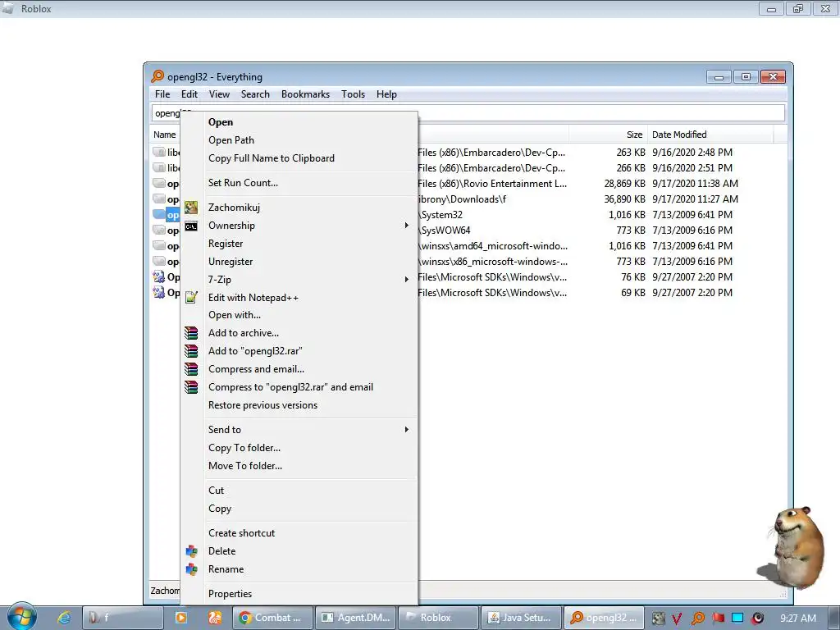840x630 pixels.
Task: Click the Everything magnifier icon in the title bar
Action: coord(157,76)
